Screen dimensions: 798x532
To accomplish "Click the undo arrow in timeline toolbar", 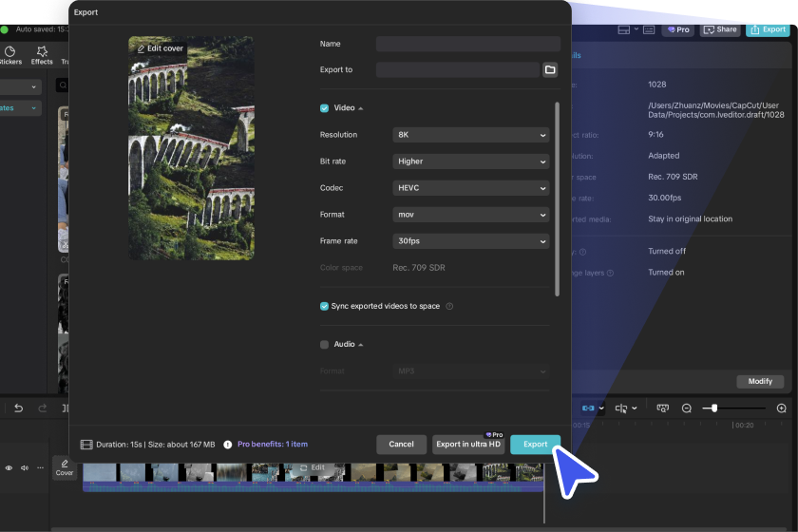I will point(18,408).
